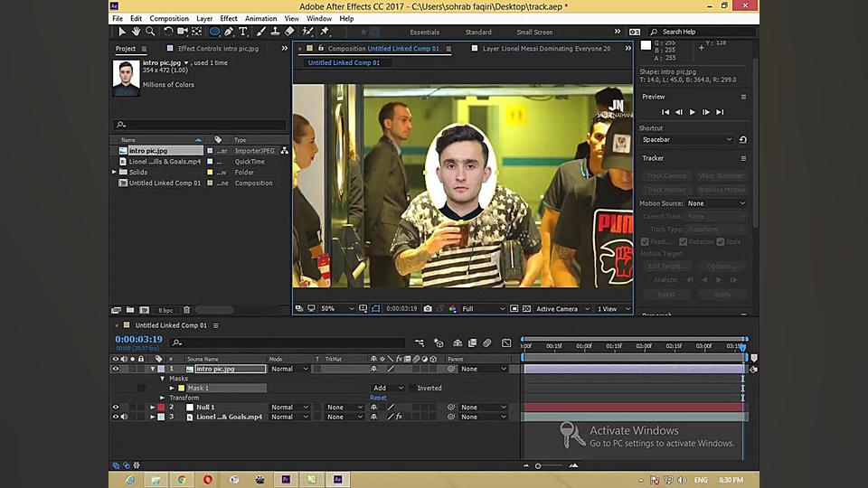Click the current timecode 0:00:03:19 field

138,339
